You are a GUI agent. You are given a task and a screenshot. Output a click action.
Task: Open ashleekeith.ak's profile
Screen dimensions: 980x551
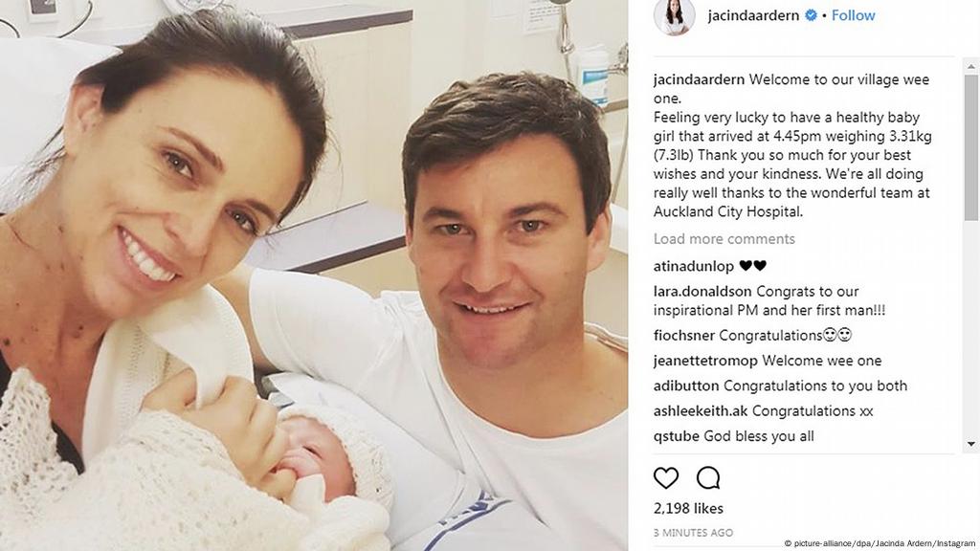700,410
